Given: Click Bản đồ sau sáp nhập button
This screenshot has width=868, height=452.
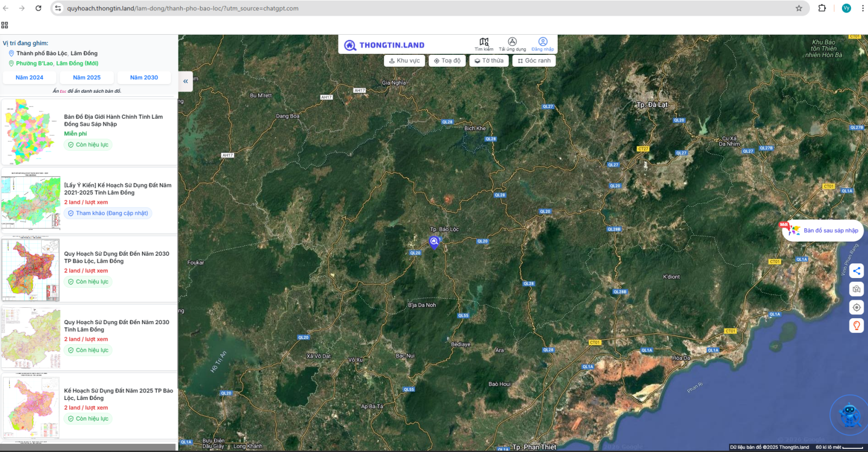Looking at the screenshot, I should (825, 230).
